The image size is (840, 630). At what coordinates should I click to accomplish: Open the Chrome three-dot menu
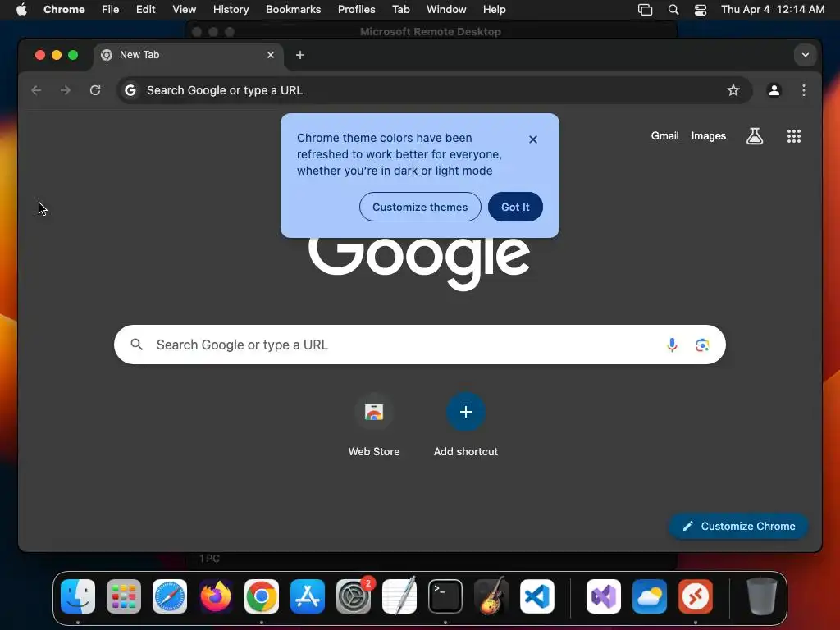pos(804,90)
